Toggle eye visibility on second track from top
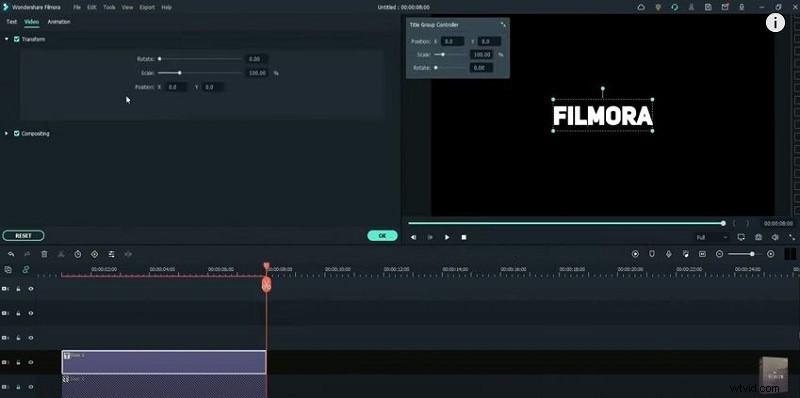This screenshot has height=398, width=800. pos(31,313)
